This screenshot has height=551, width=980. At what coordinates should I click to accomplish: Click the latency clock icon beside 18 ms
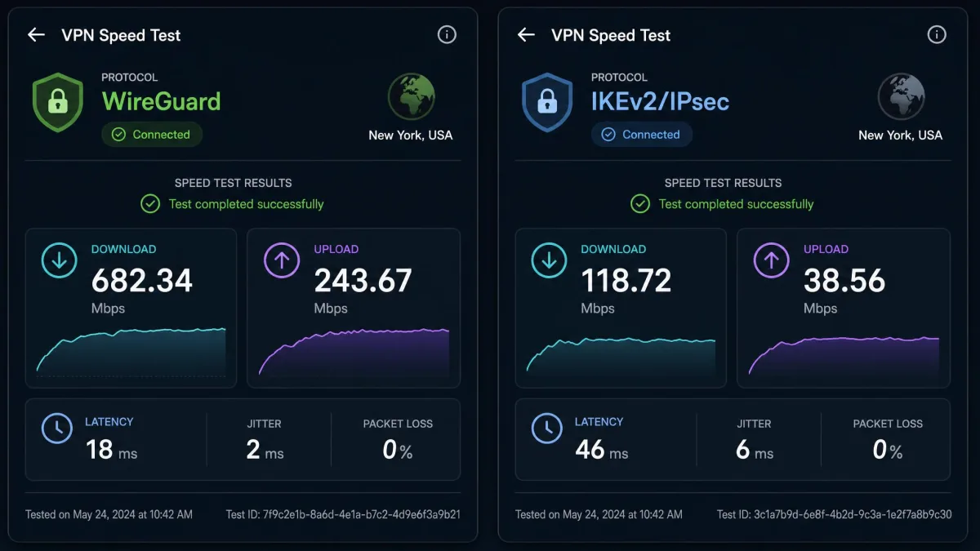(57, 429)
